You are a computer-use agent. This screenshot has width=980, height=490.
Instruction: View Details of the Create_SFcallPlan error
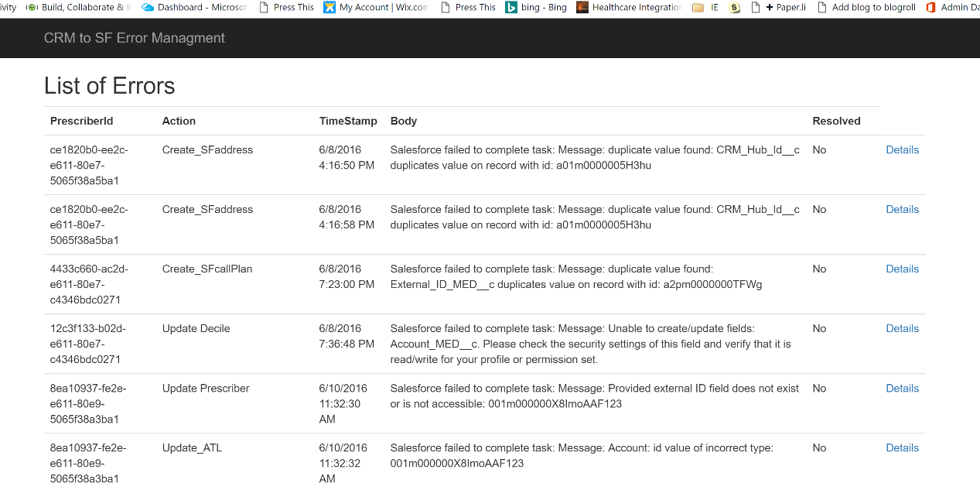902,269
